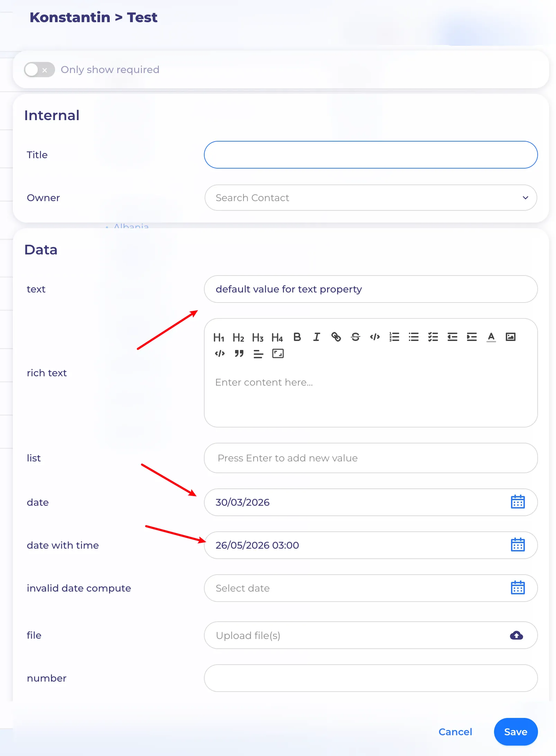Insert numbered list in rich text
The height and width of the screenshot is (756, 556).
(x=394, y=337)
